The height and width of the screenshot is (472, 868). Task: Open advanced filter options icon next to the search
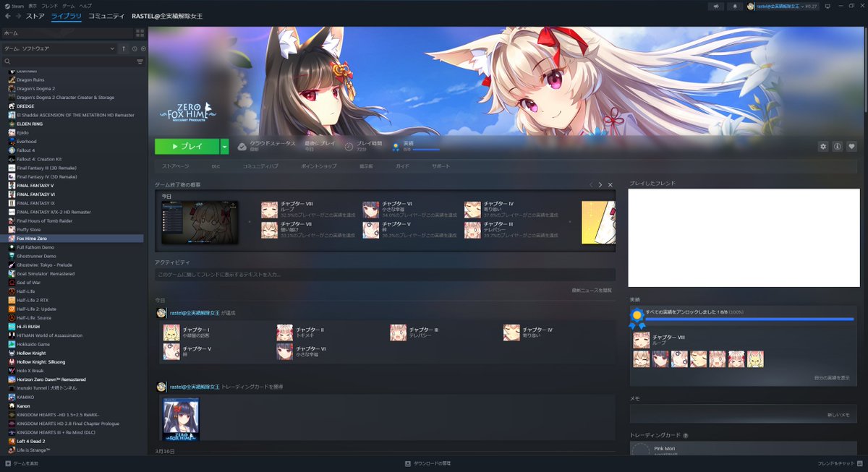[x=140, y=61]
